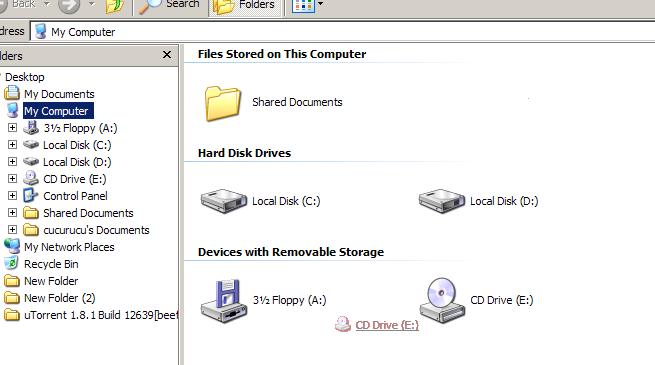Select My Documents in folder tree

(x=59, y=94)
